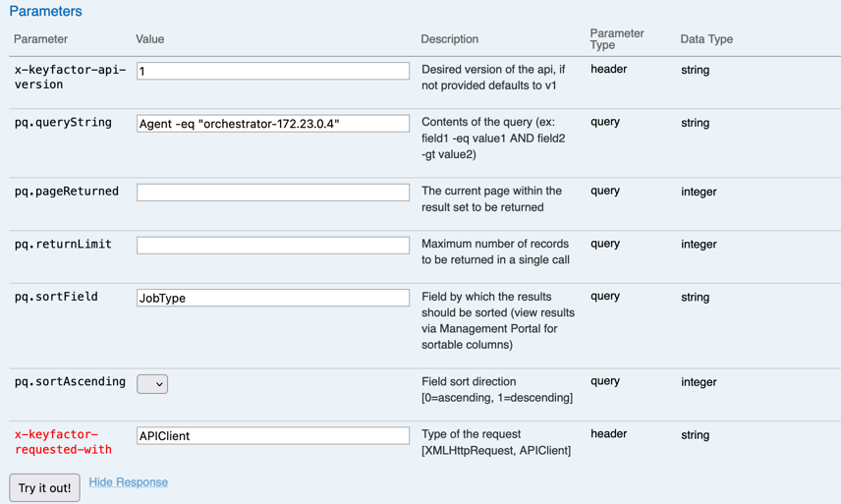This screenshot has width=841, height=504.
Task: Click the pq.sortAscending parameter name
Action: tap(70, 382)
